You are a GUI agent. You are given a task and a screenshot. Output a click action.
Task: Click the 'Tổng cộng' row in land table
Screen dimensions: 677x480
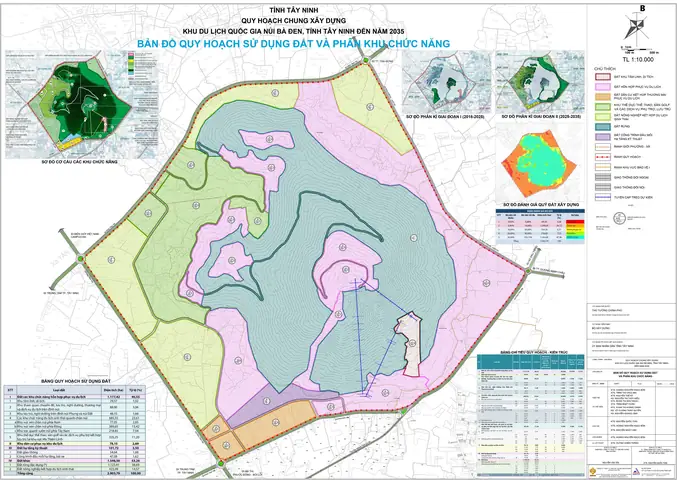[75, 473]
